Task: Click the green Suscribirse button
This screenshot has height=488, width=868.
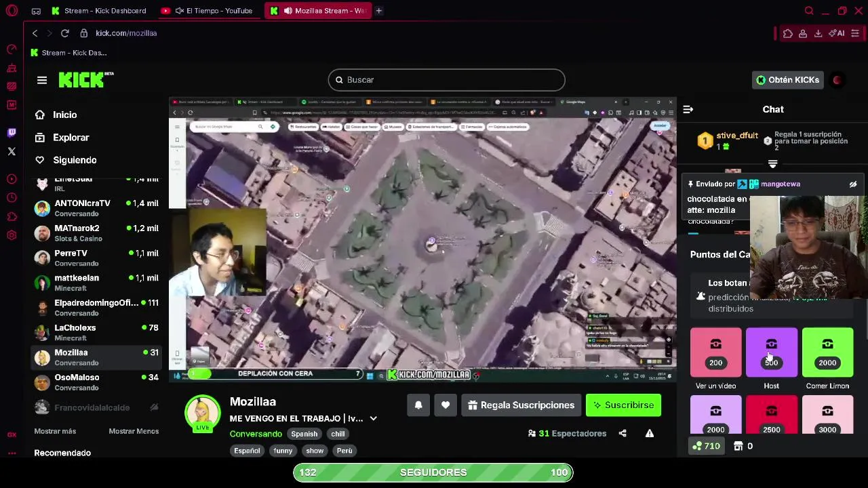Action: (x=623, y=405)
